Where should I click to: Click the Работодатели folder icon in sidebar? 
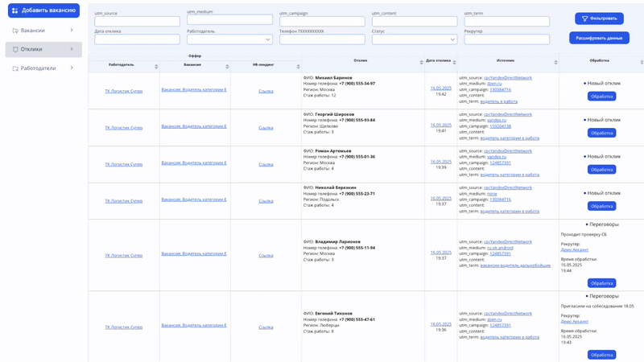click(15, 68)
